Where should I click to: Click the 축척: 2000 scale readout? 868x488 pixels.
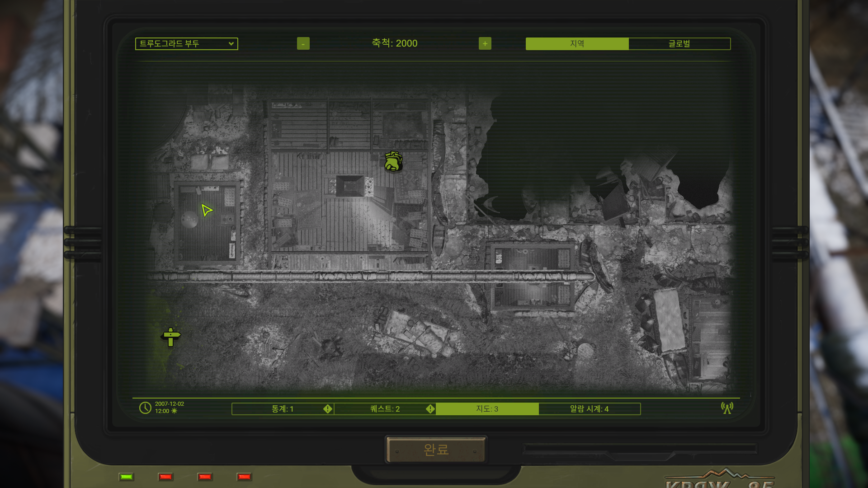(x=394, y=43)
